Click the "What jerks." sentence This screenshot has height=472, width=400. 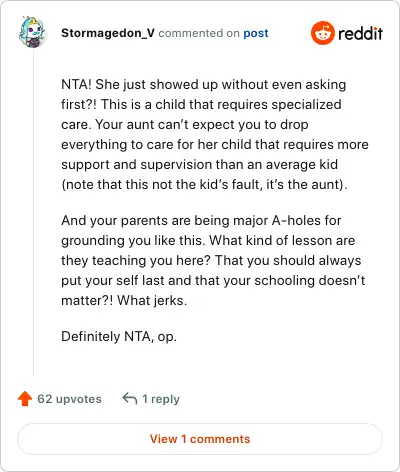tap(152, 301)
